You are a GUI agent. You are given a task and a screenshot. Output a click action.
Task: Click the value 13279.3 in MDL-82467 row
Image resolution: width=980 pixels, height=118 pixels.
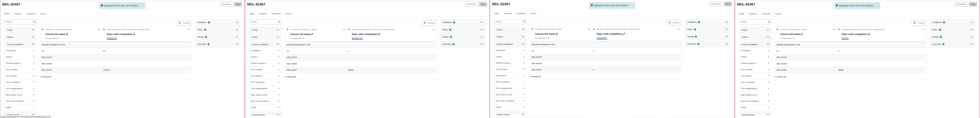[107, 70]
